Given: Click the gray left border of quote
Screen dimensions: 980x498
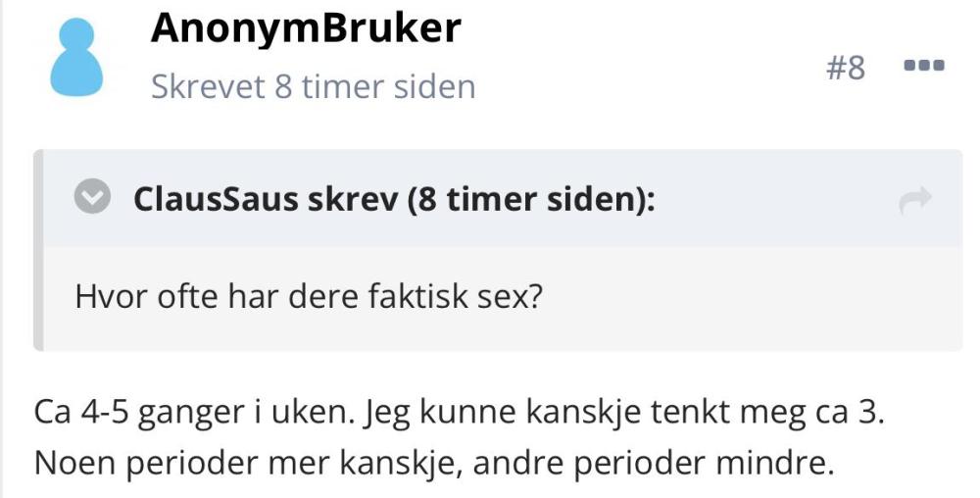Looking at the screenshot, I should [38, 250].
